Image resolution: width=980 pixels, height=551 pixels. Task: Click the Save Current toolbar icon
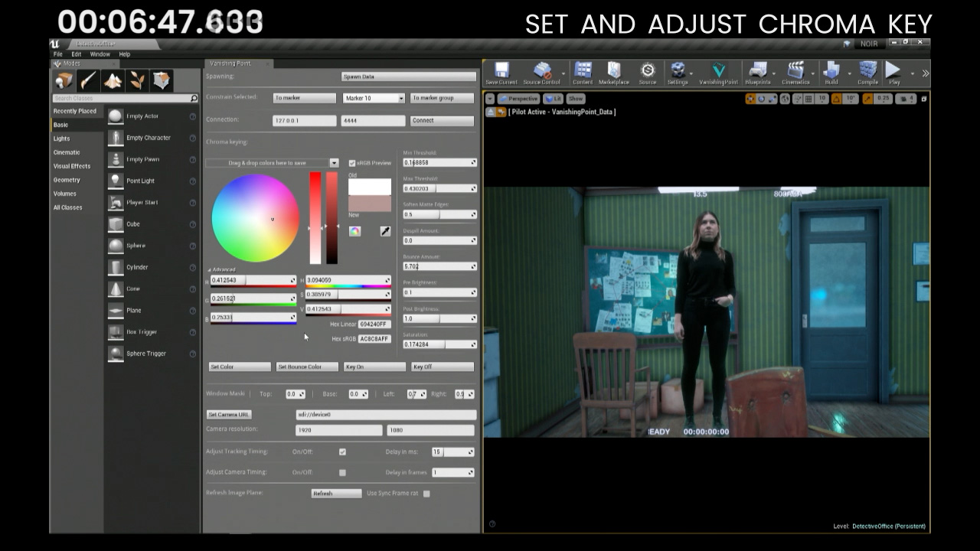[501, 72]
